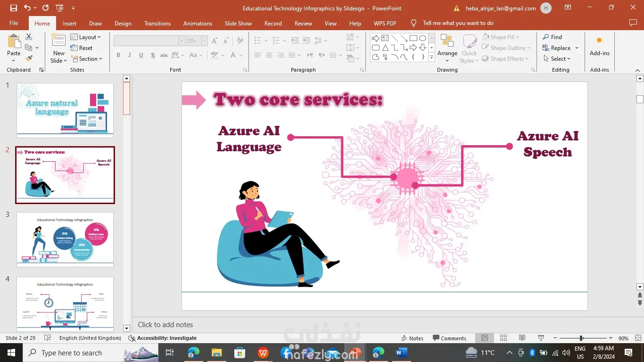This screenshot has width=644, height=362.
Task: Toggle the Notes pane in status bar
Action: [x=413, y=338]
